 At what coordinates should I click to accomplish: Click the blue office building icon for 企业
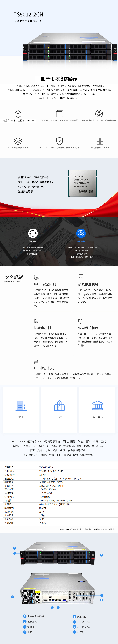pyautogui.click(x=21, y=405)
